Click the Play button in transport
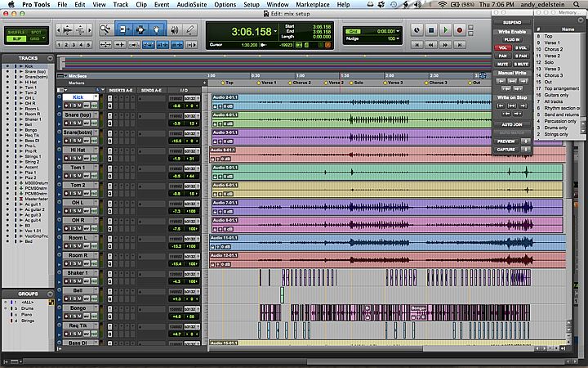This screenshot has height=368, width=588. pyautogui.click(x=446, y=30)
